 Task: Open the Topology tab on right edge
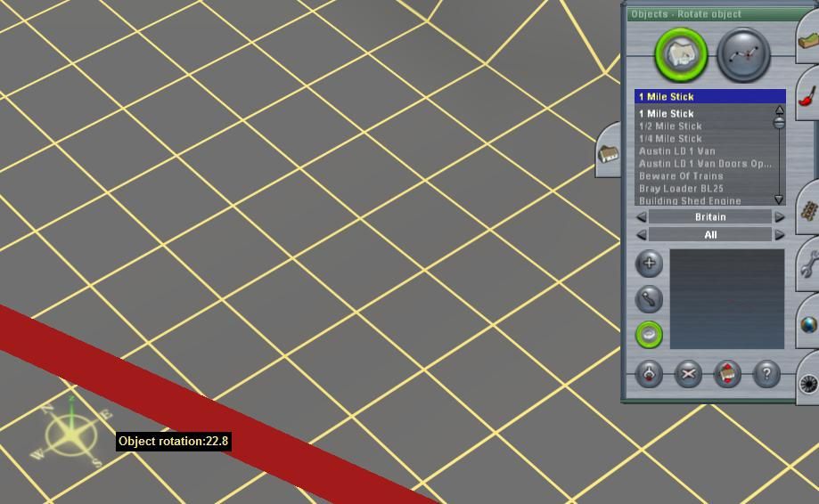[x=808, y=40]
